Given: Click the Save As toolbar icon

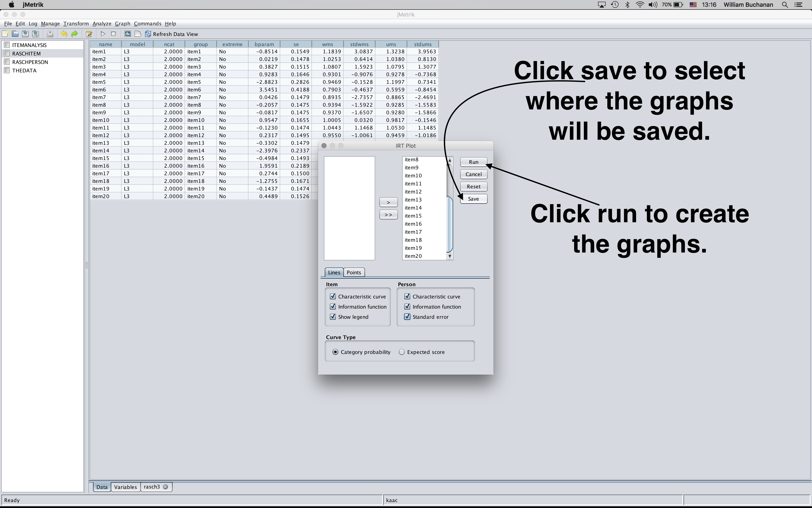Looking at the screenshot, I should tap(36, 34).
